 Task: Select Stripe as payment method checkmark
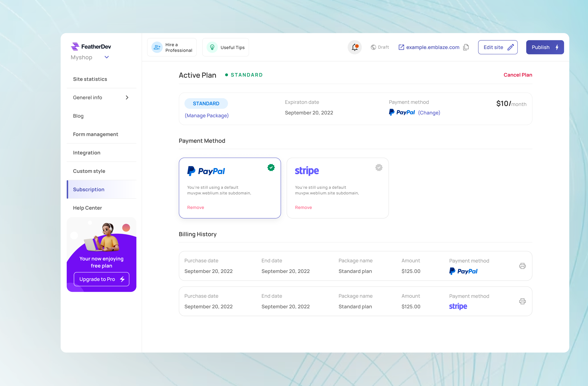point(379,168)
